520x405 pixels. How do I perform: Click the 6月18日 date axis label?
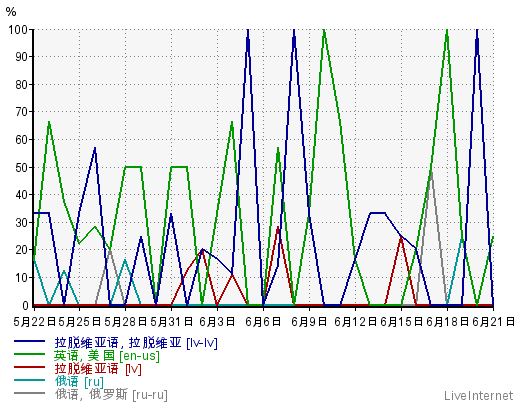tap(447, 322)
